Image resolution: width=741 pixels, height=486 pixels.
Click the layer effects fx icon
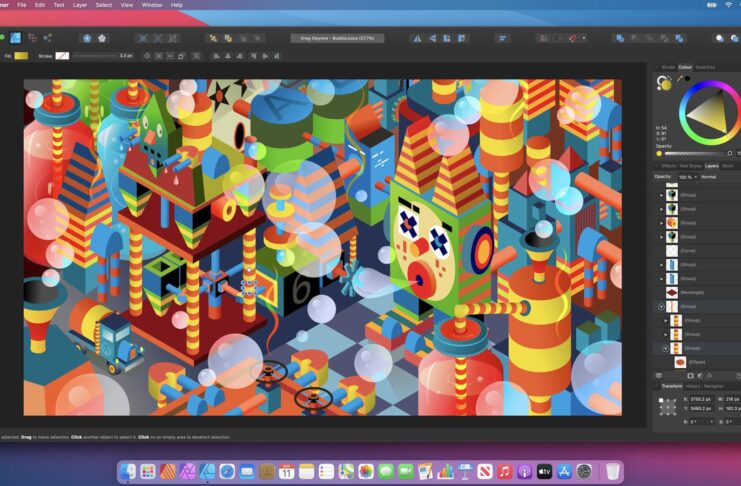(x=709, y=376)
